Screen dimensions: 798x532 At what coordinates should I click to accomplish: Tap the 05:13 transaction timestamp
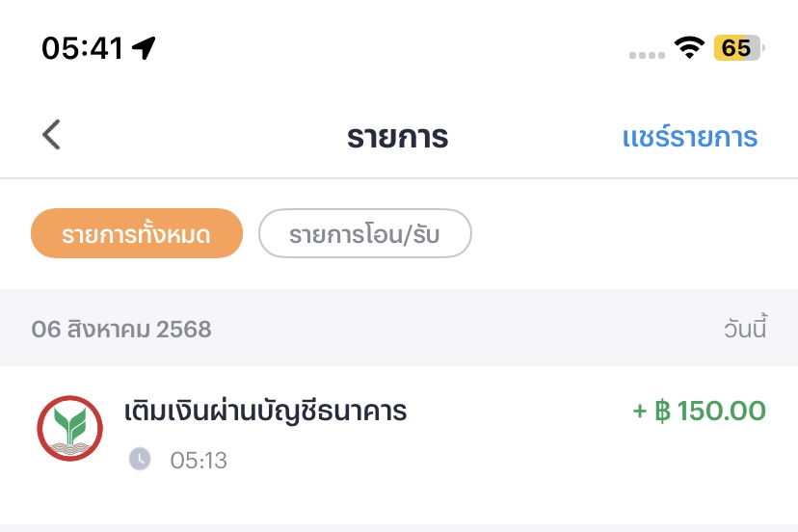[x=199, y=461]
